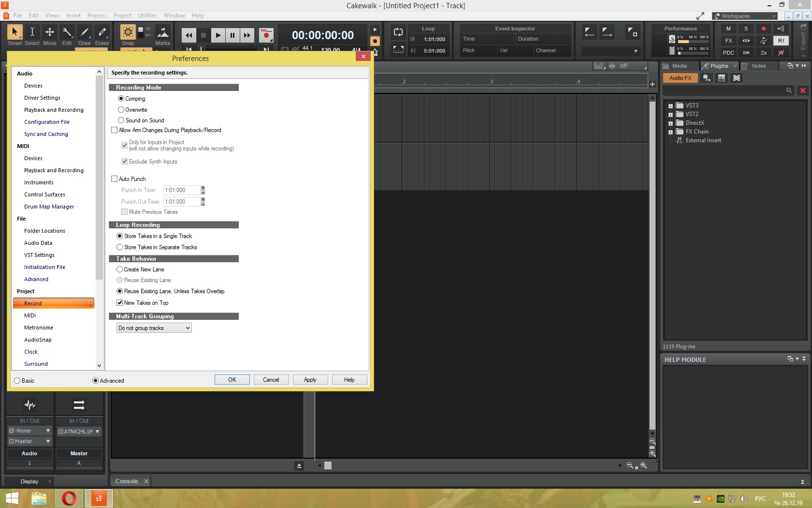Image resolution: width=812 pixels, height=508 pixels.
Task: Select the Overwrite recording mode
Action: (x=132, y=110)
